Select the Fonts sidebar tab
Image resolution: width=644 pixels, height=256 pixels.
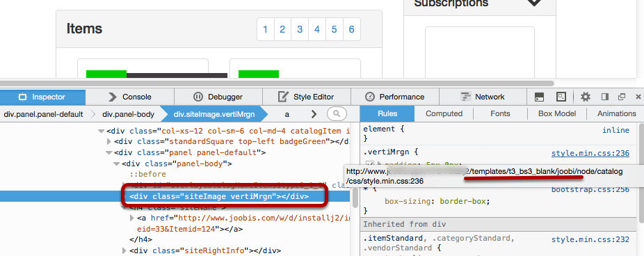click(500, 114)
